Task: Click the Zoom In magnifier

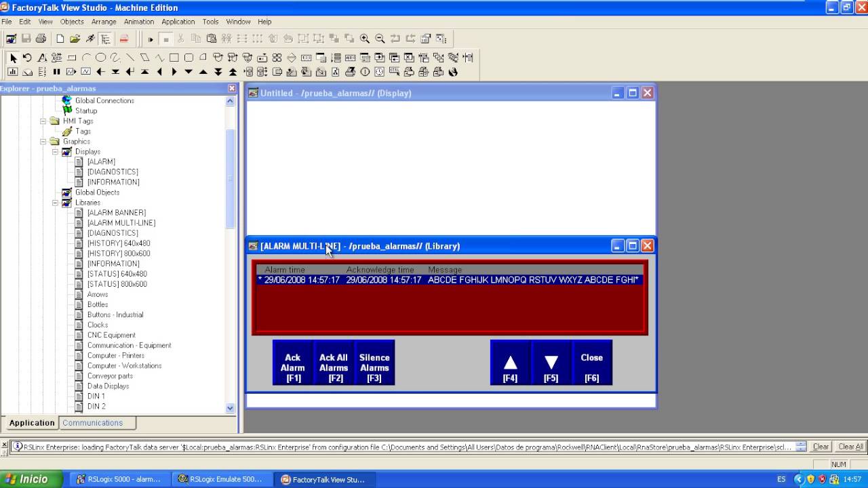Action: pyautogui.click(x=365, y=39)
